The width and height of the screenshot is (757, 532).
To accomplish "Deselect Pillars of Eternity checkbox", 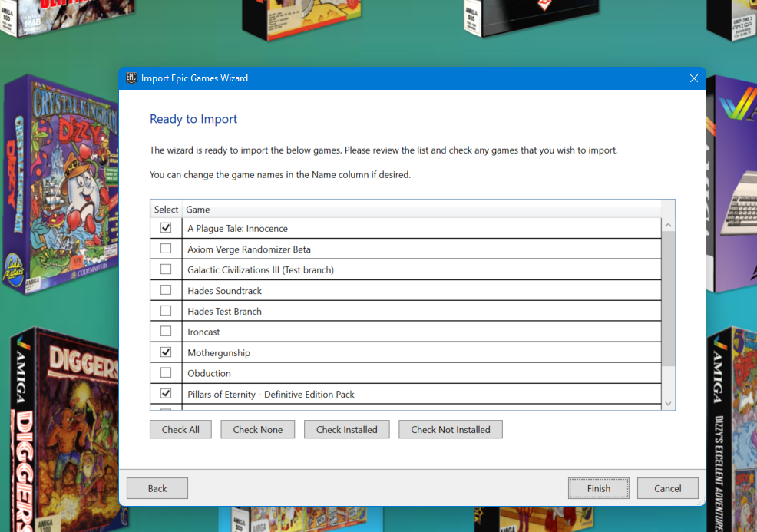I will coord(166,394).
